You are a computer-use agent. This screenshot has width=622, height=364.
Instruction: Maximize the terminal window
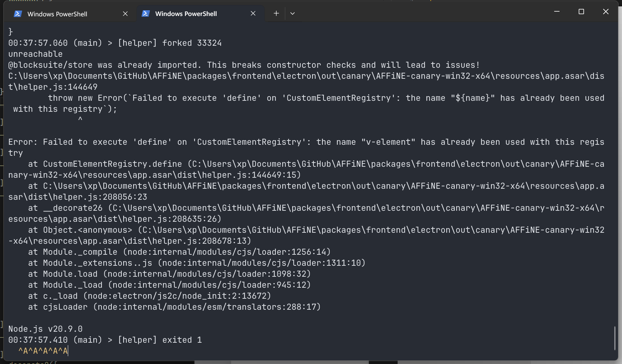(x=581, y=12)
